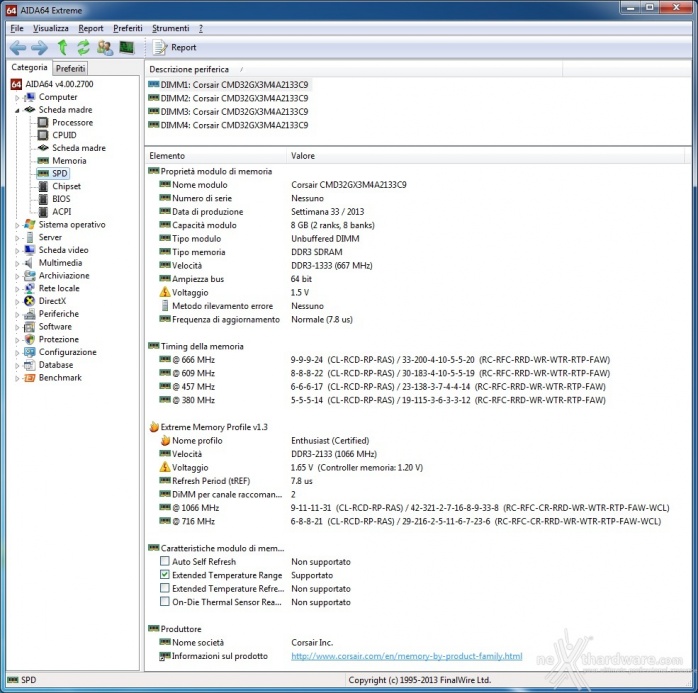Open the users icon in the toolbar
This screenshot has width=698, height=693.
(x=105, y=47)
